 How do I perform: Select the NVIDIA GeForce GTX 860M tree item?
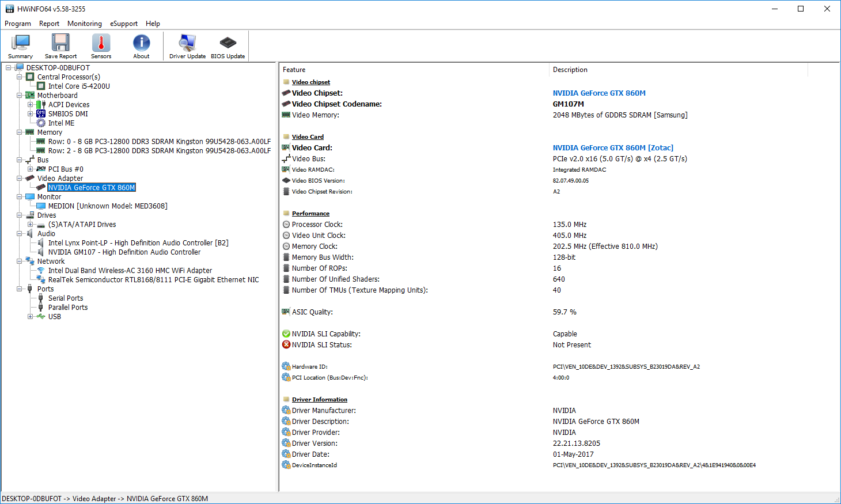tap(92, 187)
